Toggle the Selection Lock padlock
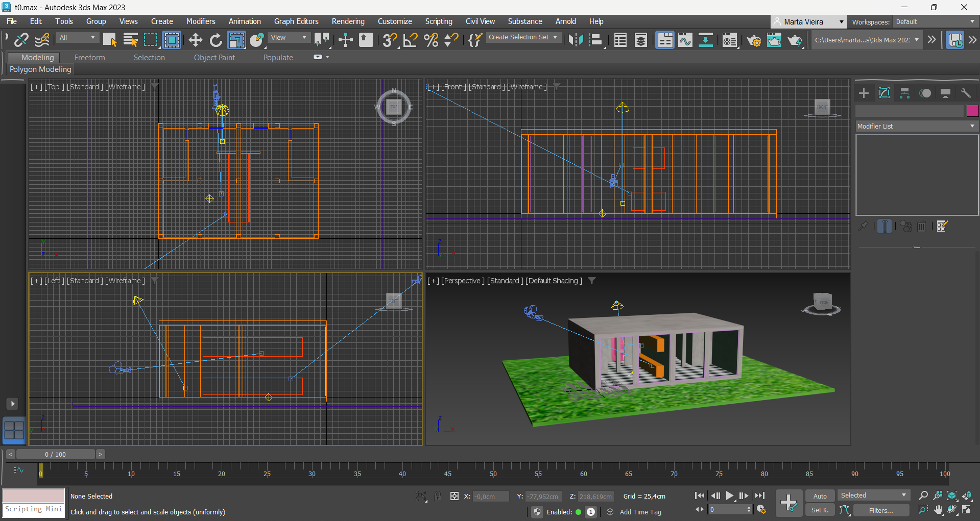980x521 pixels. click(x=438, y=496)
